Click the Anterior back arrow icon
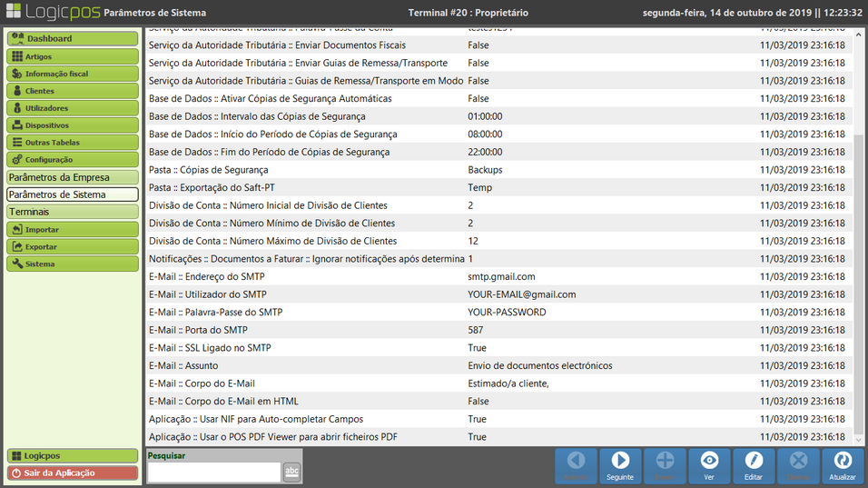868x488 pixels. 576,461
